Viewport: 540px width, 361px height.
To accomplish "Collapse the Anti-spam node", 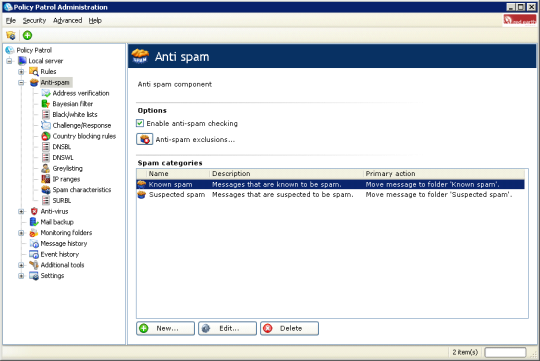I will click(21, 82).
